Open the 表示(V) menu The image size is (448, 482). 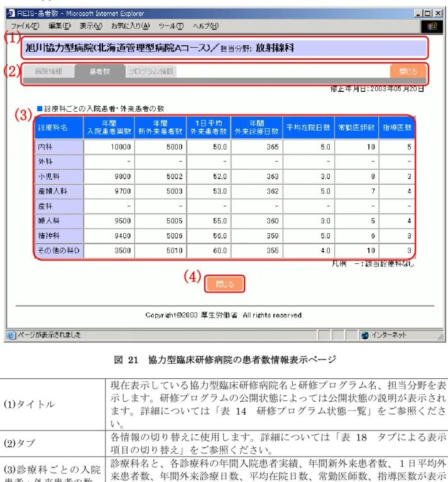tap(91, 26)
